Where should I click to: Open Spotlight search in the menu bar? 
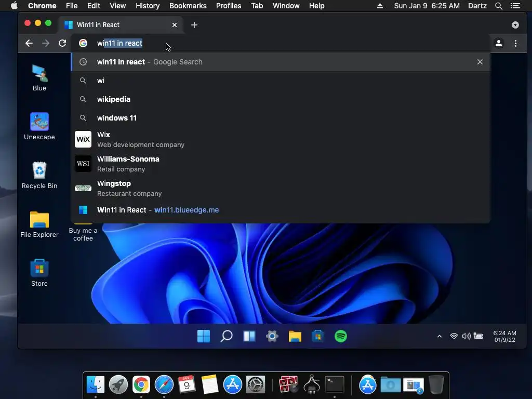pos(498,6)
